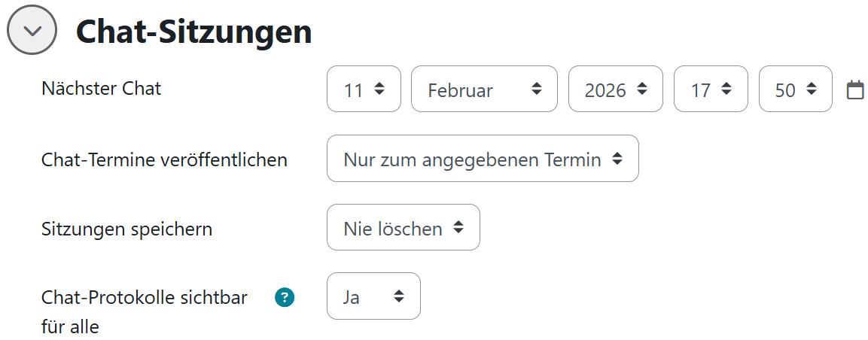Click the up-down arrows in the Februar selector
This screenshot has height=340, width=868.
(536, 90)
